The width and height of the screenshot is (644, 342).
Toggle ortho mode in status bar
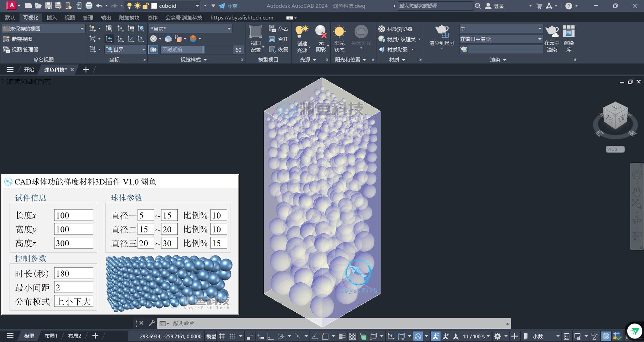click(x=270, y=336)
